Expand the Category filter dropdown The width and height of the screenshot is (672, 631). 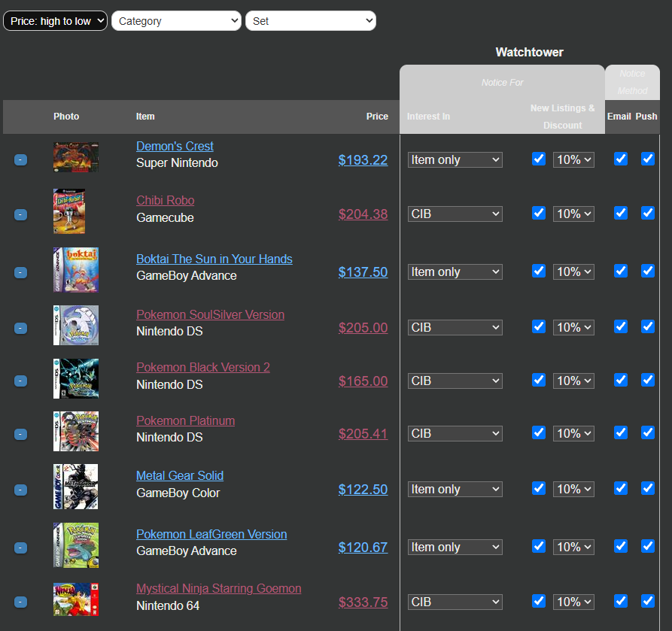(x=177, y=21)
